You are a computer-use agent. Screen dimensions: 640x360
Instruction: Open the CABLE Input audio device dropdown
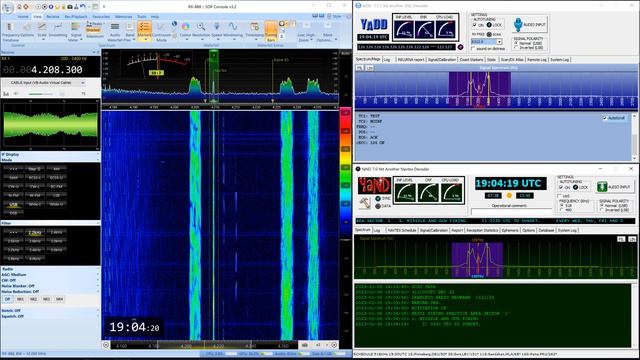coord(83,83)
